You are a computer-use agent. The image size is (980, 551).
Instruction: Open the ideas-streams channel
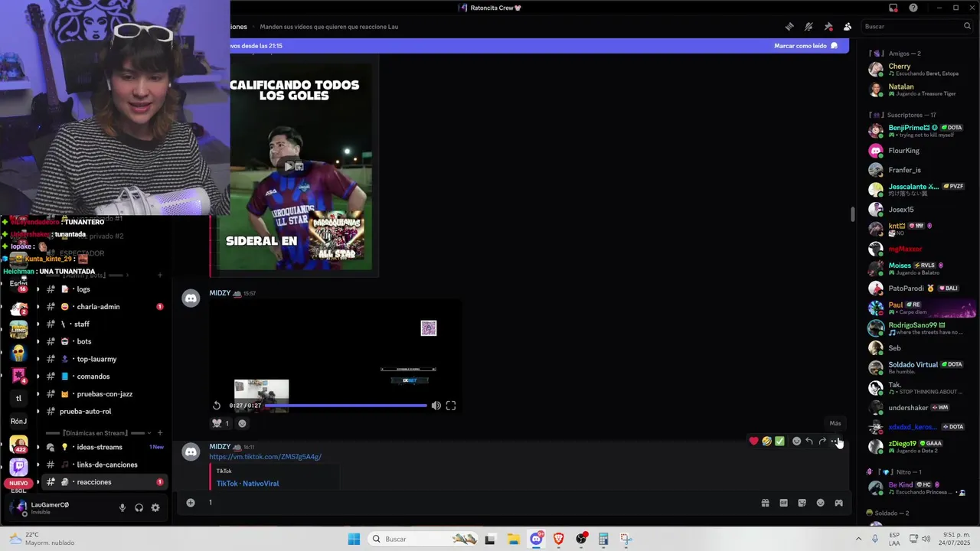[103, 447]
